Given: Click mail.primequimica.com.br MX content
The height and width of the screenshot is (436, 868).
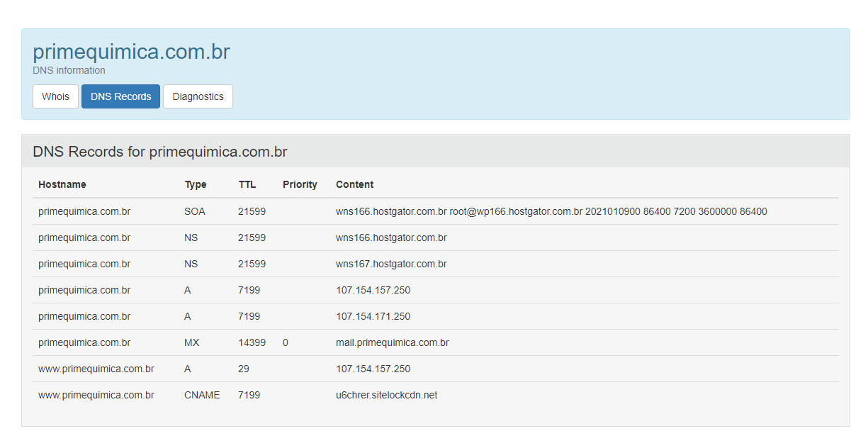Looking at the screenshot, I should (x=393, y=342).
